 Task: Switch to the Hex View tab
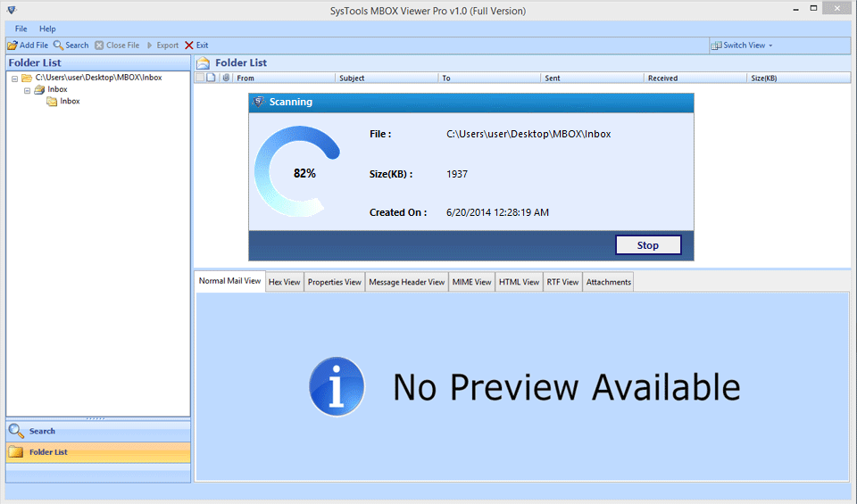(x=284, y=282)
